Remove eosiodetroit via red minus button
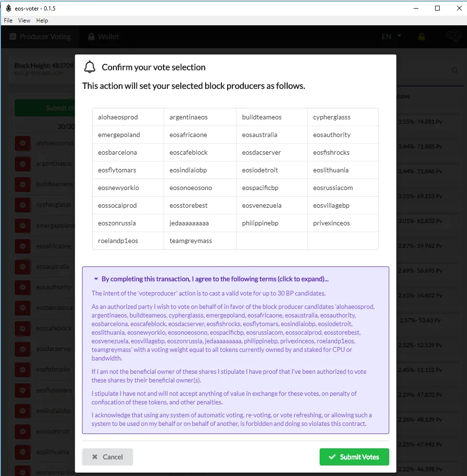 click(x=23, y=432)
